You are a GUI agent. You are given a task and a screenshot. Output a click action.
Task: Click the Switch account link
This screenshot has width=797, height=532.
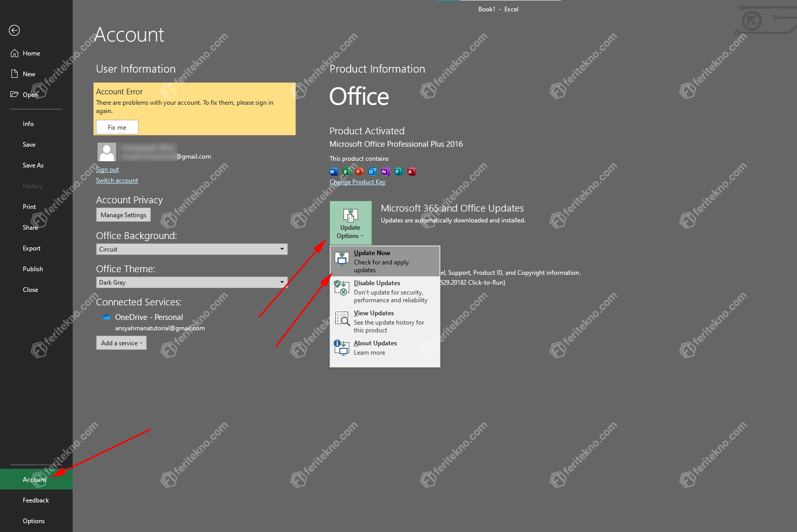tap(117, 180)
